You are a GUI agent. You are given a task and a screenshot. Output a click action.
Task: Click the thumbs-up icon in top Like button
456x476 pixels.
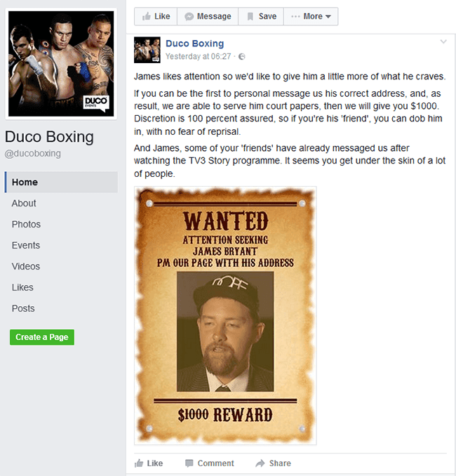click(x=147, y=16)
